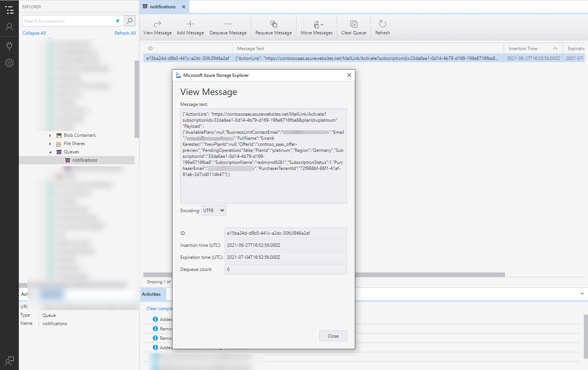Select the message row e15ba24d
The image size is (588, 370).
tap(364, 58)
